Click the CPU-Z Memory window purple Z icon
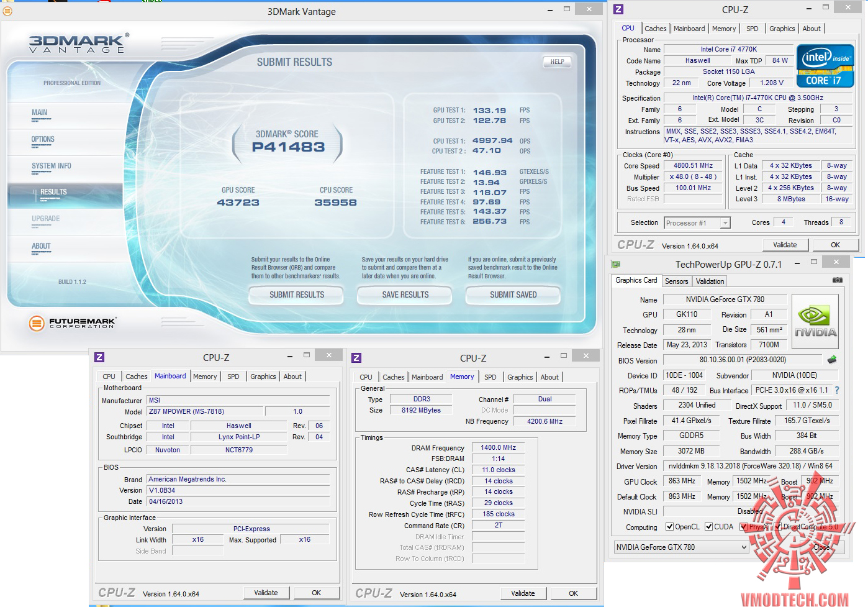The width and height of the screenshot is (868, 607). click(x=356, y=358)
